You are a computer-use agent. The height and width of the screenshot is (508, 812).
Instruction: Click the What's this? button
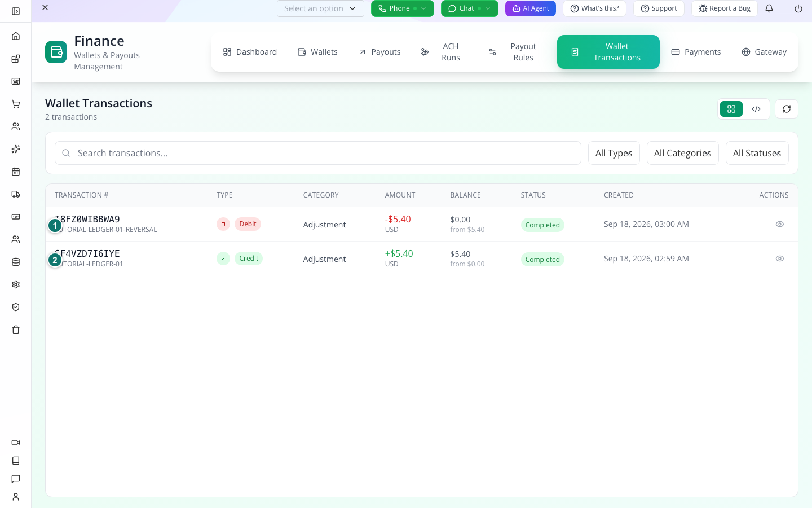coord(594,8)
